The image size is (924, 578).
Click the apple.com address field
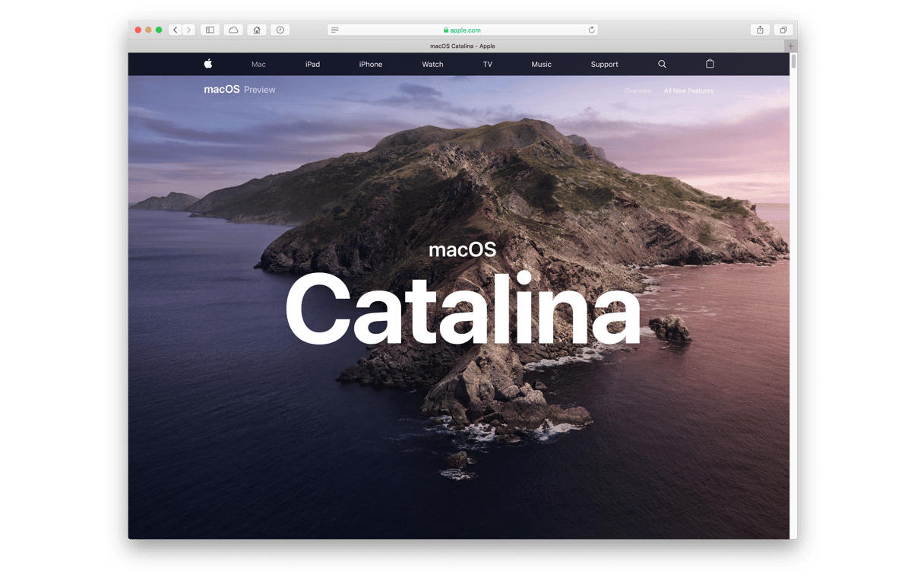462,30
